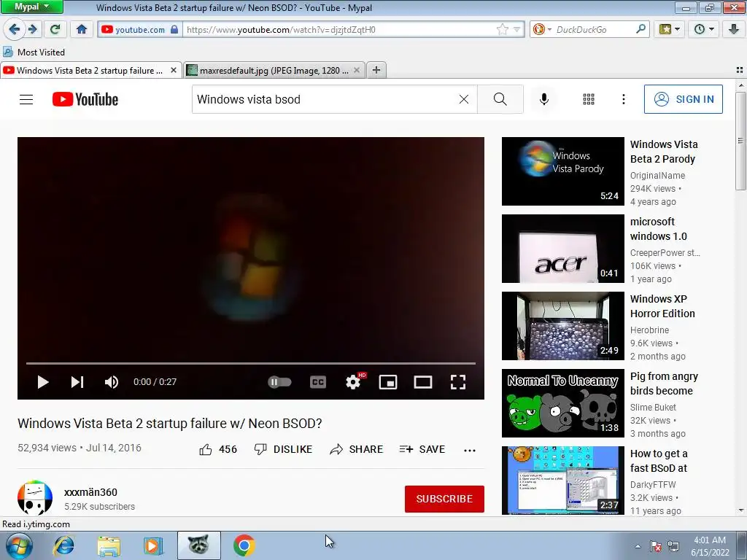Play the video with the play button
The height and width of the screenshot is (560, 747).
click(43, 382)
